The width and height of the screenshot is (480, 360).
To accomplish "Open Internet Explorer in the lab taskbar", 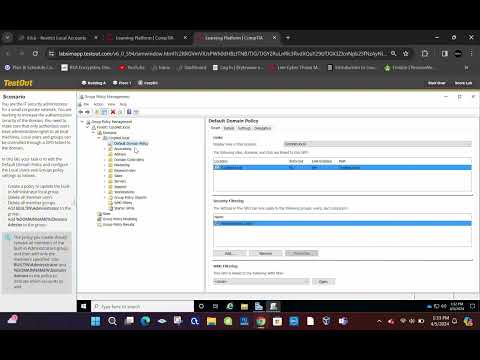I will (x=230, y=306).
